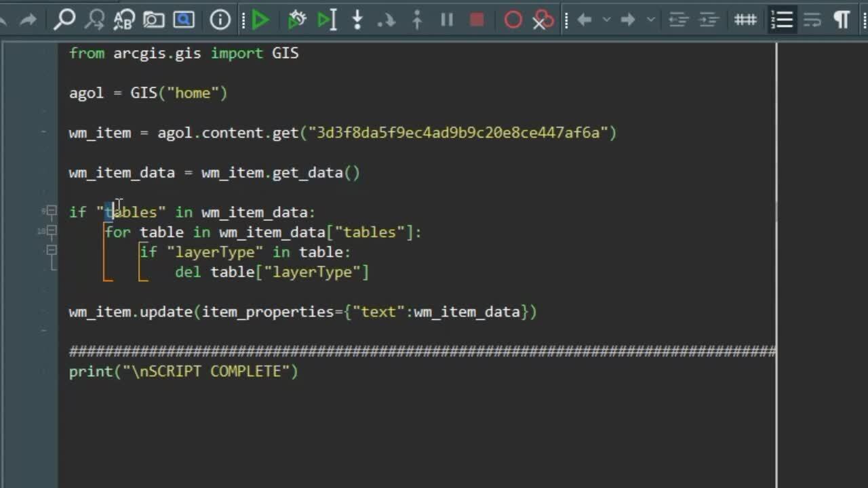
Task: Click the find in files folder icon
Action: point(154,20)
